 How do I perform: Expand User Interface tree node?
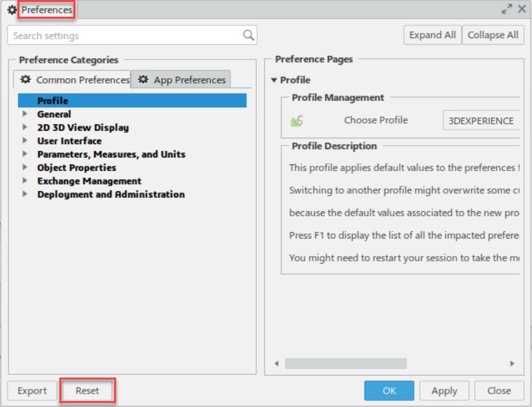[25, 141]
